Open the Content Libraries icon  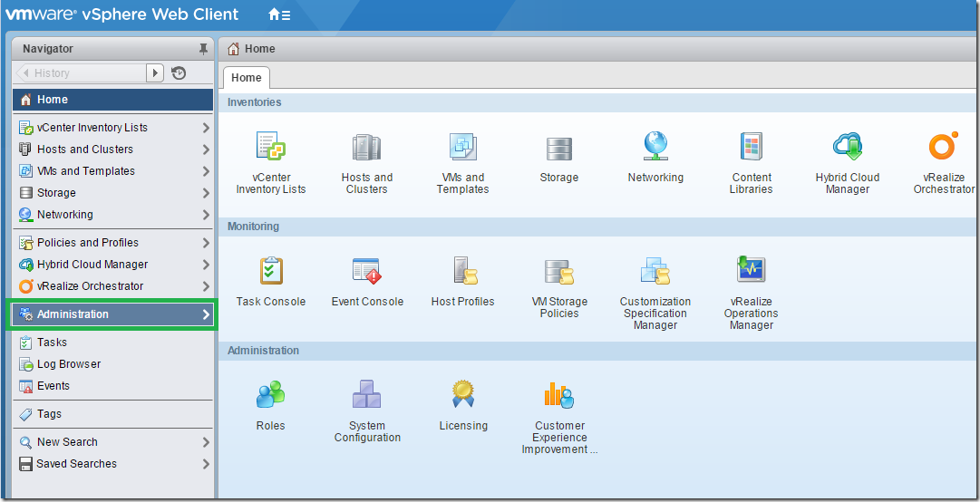click(752, 147)
